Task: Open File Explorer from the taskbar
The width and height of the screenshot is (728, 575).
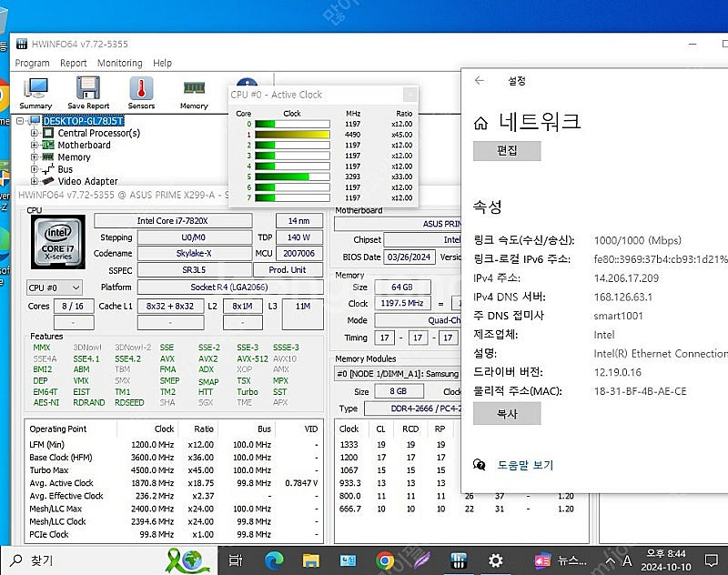Action: [310, 560]
